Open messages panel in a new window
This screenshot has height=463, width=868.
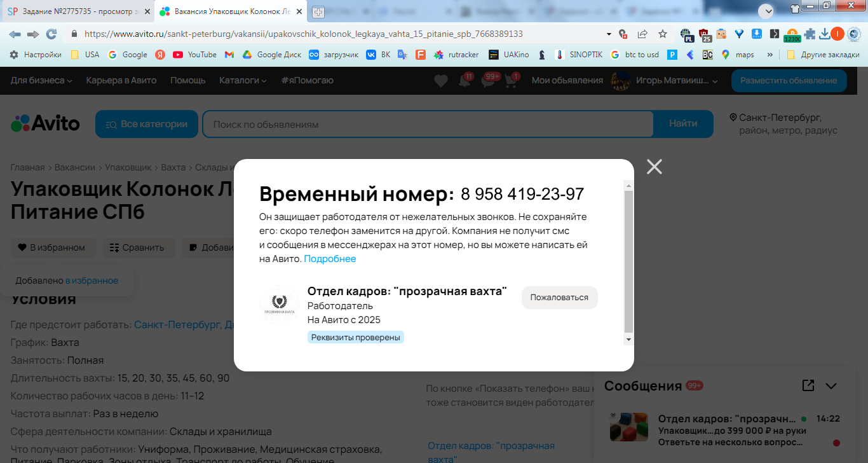(x=808, y=385)
